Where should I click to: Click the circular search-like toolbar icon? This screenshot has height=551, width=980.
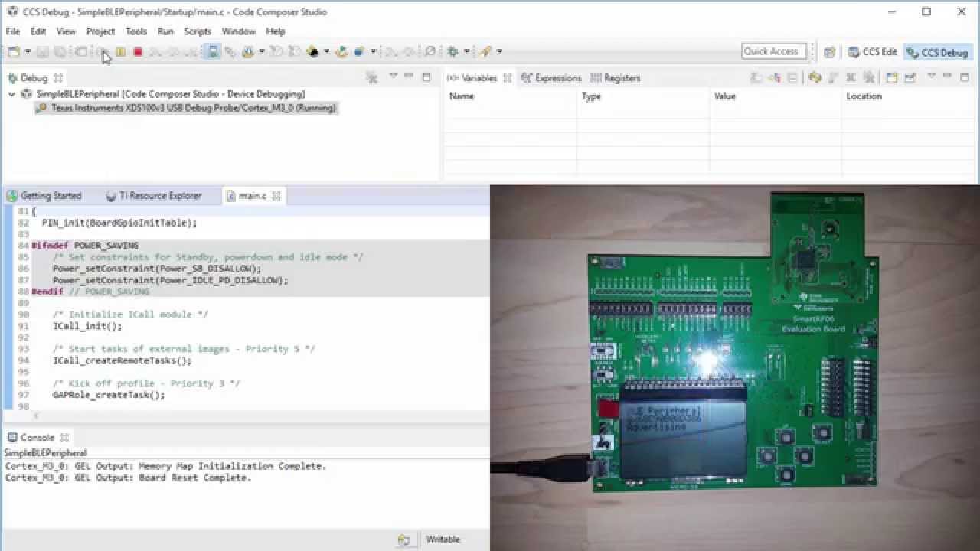pos(430,51)
